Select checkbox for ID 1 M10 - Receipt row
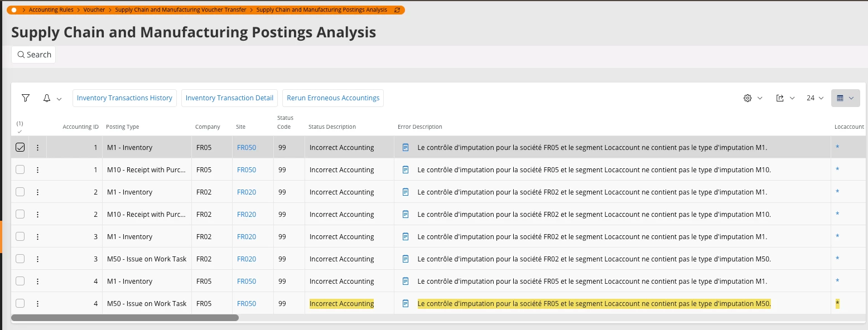868x330 pixels. point(20,170)
